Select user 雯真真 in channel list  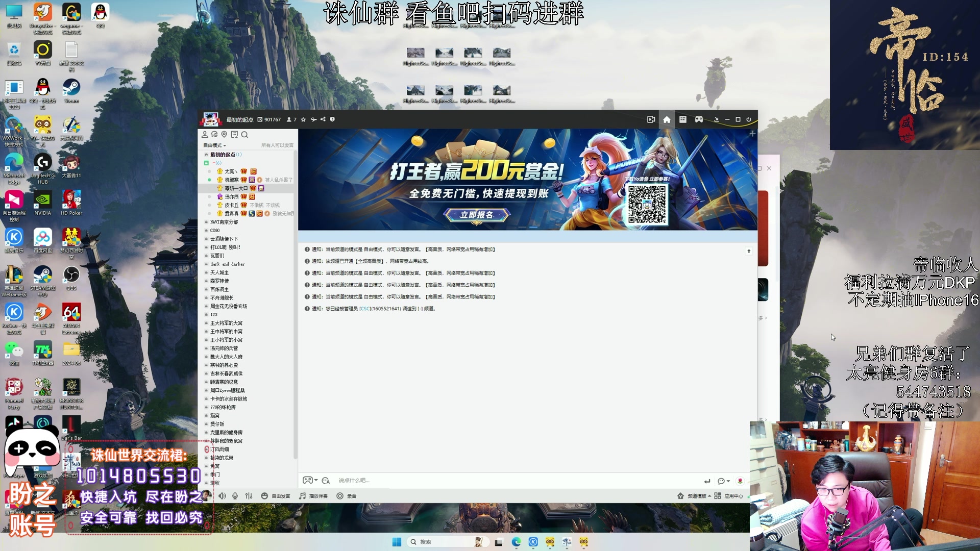tap(232, 213)
